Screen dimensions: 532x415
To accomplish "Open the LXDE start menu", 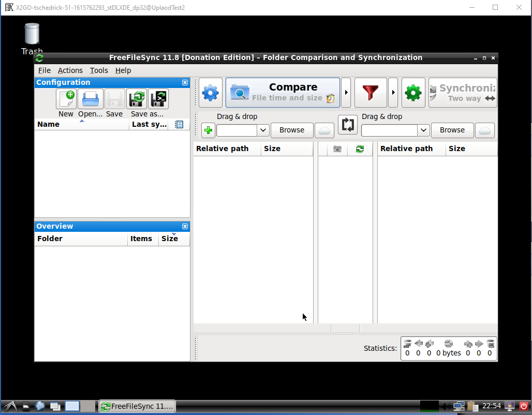I will (10, 406).
